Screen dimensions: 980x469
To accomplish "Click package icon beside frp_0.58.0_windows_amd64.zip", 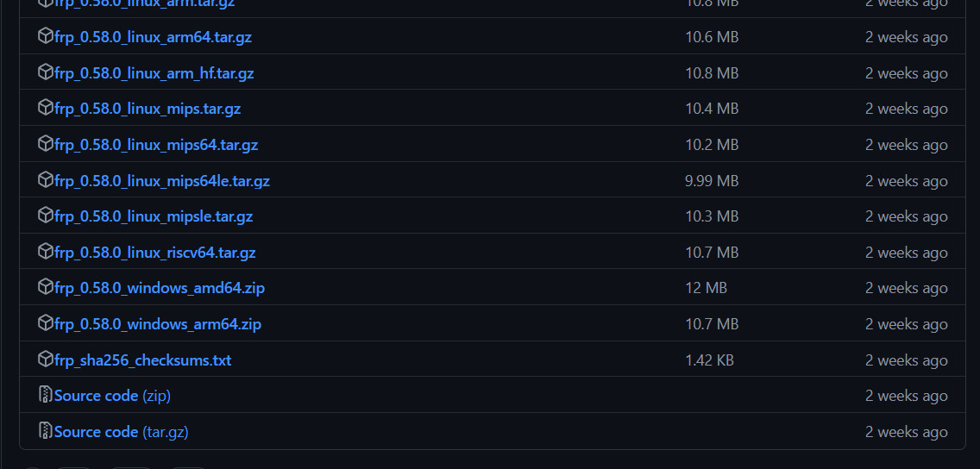I will tap(45, 288).
